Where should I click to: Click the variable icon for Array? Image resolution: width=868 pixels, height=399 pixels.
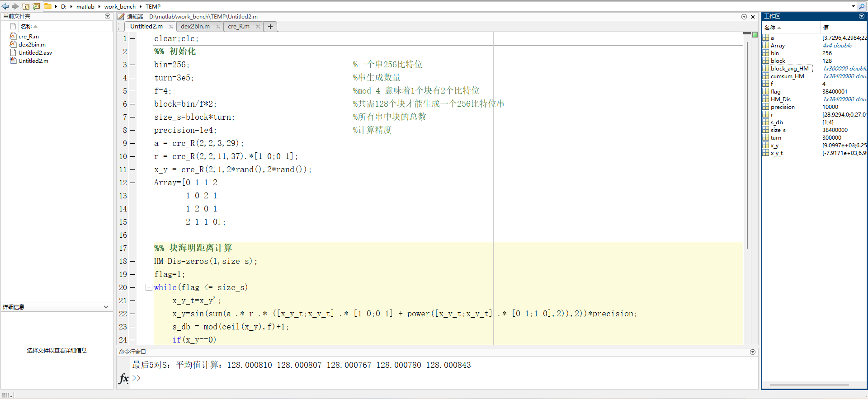(765, 45)
